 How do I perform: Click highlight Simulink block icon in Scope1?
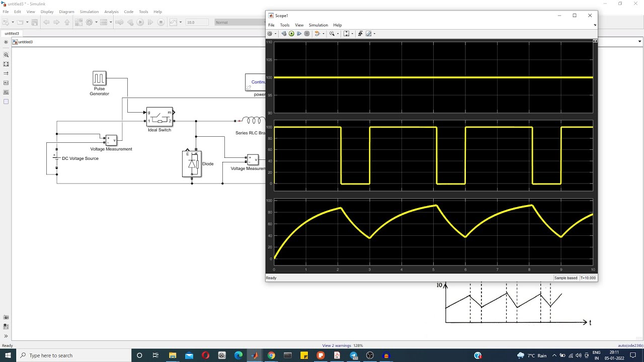point(317,34)
